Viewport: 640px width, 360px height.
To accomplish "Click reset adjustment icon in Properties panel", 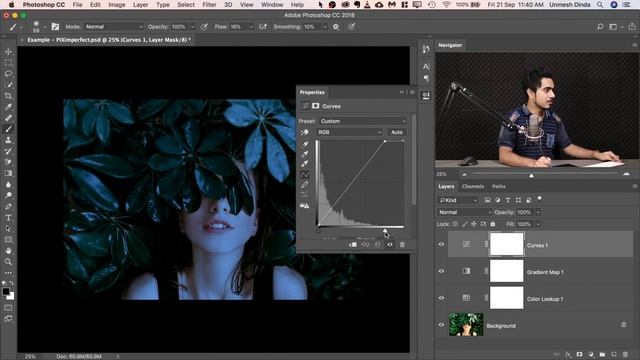I will tap(378, 244).
